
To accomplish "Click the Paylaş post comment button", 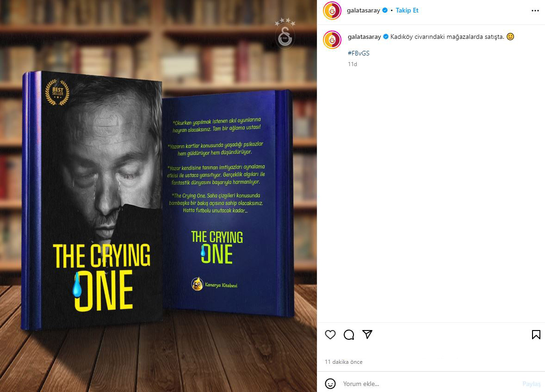I will [x=532, y=384].
